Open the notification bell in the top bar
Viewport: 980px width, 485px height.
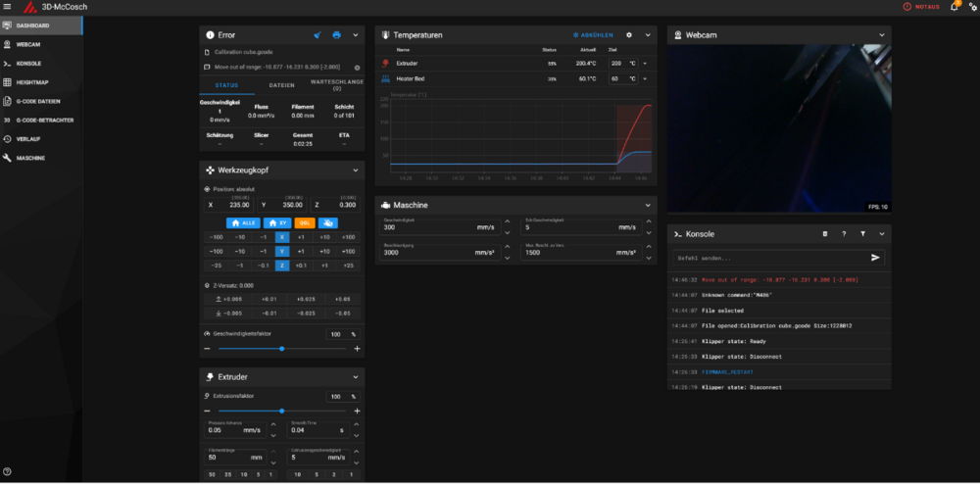(955, 7)
